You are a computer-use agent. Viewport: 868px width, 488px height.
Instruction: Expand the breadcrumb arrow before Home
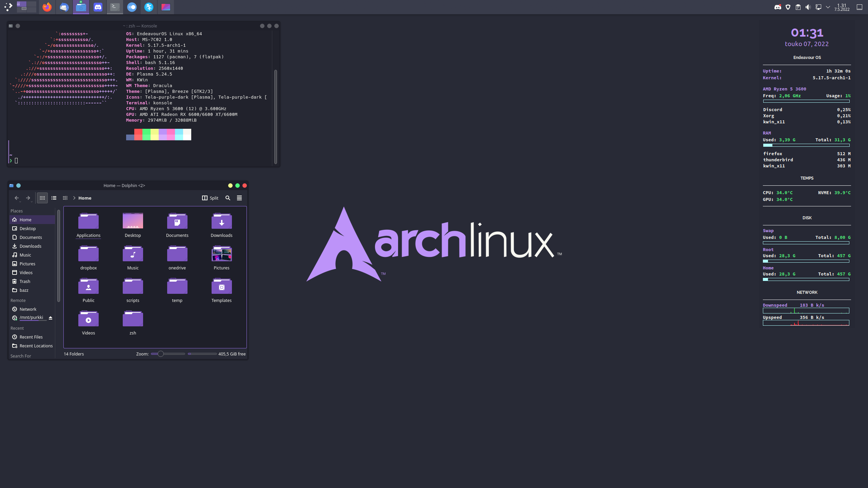click(74, 198)
